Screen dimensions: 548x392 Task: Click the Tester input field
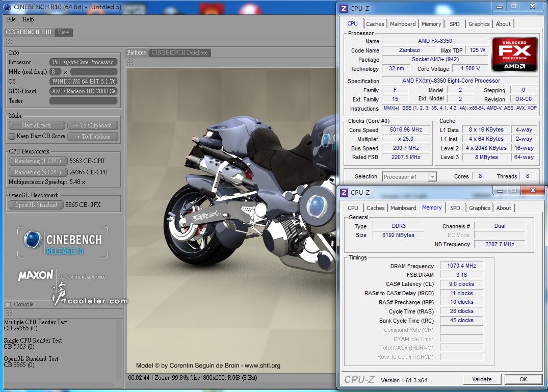coord(83,100)
